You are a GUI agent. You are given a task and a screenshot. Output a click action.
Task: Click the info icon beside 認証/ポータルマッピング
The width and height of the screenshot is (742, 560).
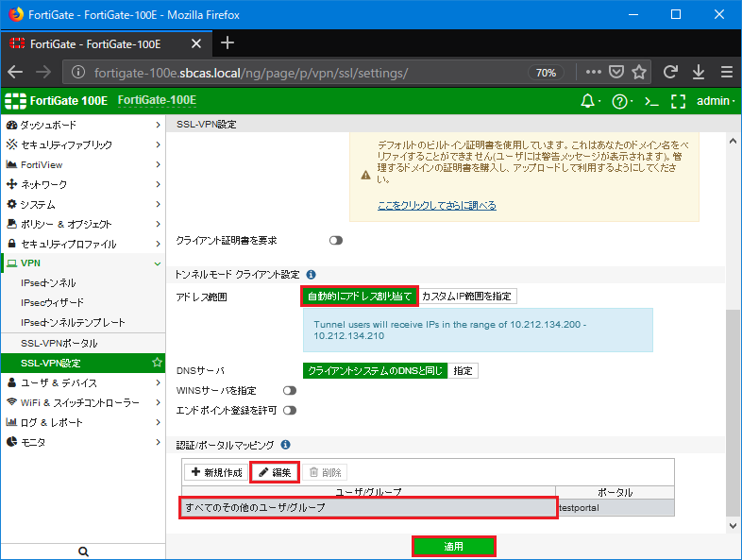pos(285,445)
